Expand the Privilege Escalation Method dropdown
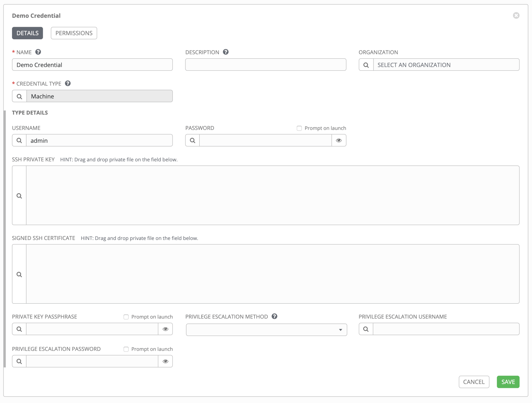 (266, 330)
